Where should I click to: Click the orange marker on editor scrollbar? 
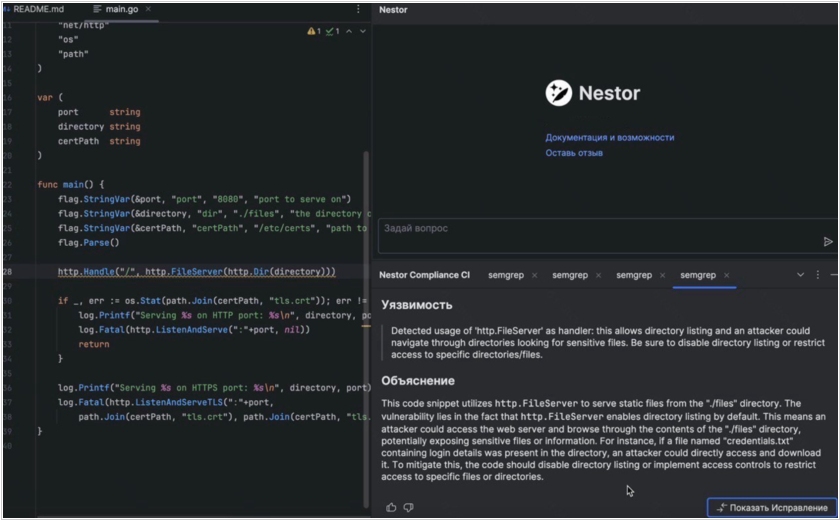[366, 325]
